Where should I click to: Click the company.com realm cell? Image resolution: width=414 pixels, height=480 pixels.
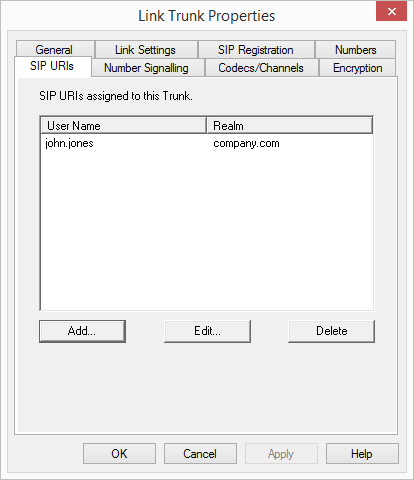(x=246, y=143)
